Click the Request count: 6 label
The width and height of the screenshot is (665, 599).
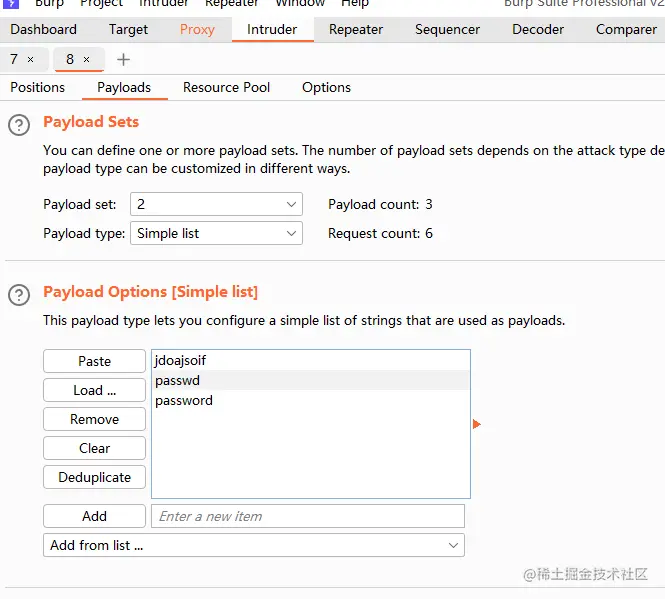click(380, 233)
